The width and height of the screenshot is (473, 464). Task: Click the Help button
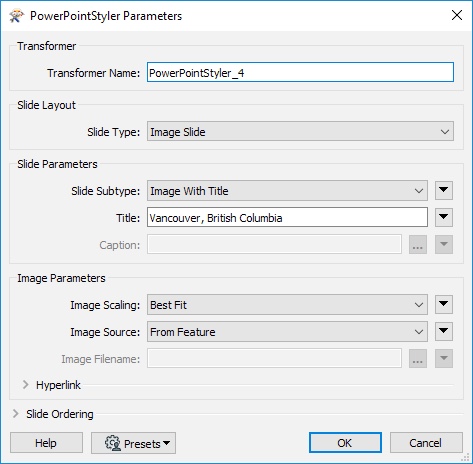click(x=46, y=443)
